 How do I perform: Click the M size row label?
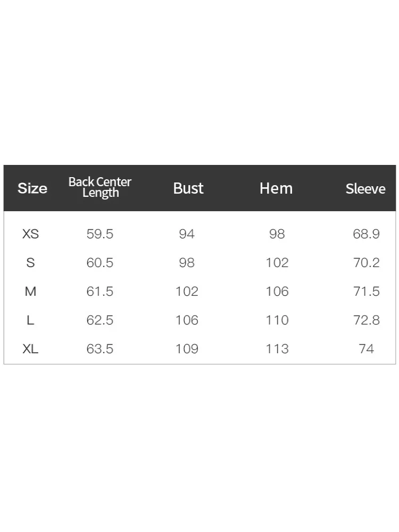[x=30, y=292]
